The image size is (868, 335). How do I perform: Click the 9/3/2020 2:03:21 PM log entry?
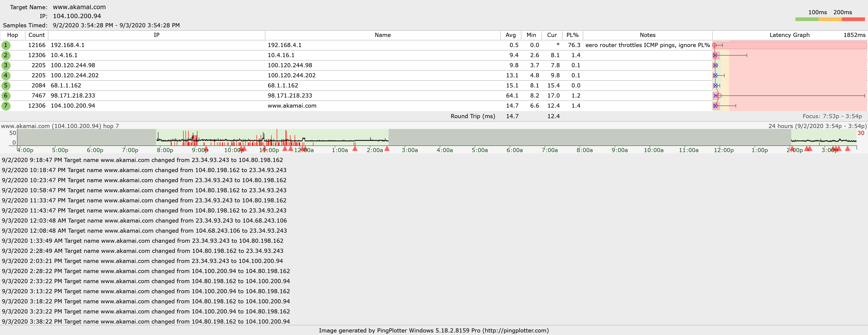tap(142, 261)
